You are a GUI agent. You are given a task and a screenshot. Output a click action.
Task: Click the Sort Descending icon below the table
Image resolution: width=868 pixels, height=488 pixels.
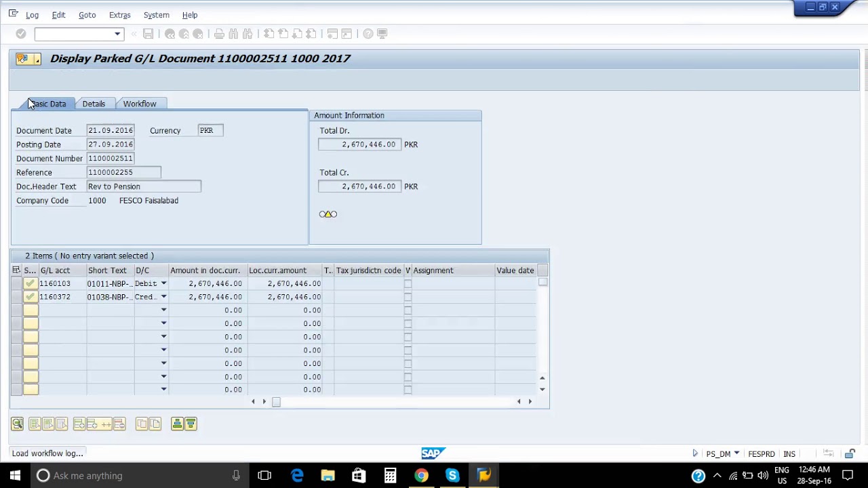[191, 424]
